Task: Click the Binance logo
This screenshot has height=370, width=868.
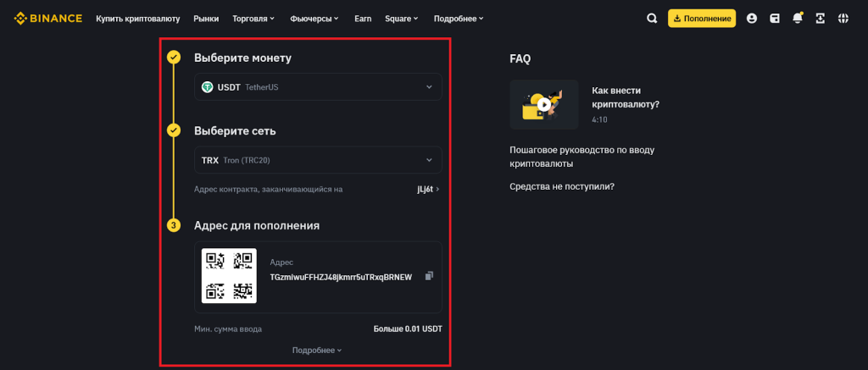Action: click(48, 19)
